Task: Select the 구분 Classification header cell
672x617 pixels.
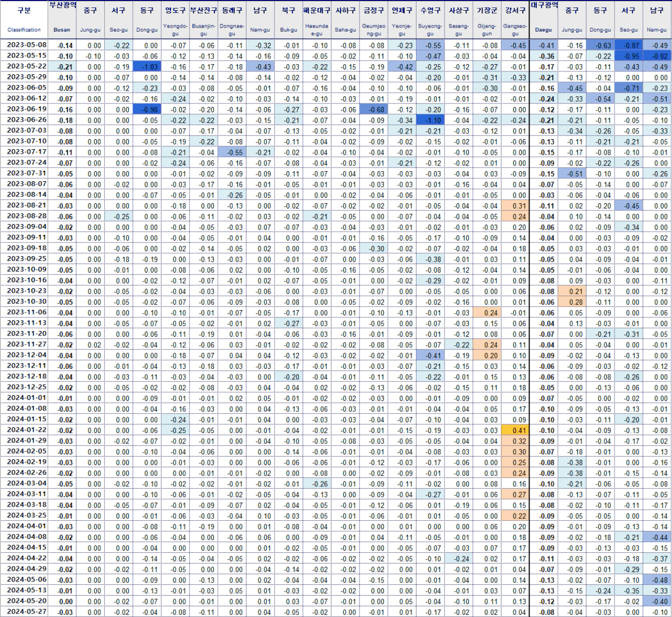Action: click(24, 20)
